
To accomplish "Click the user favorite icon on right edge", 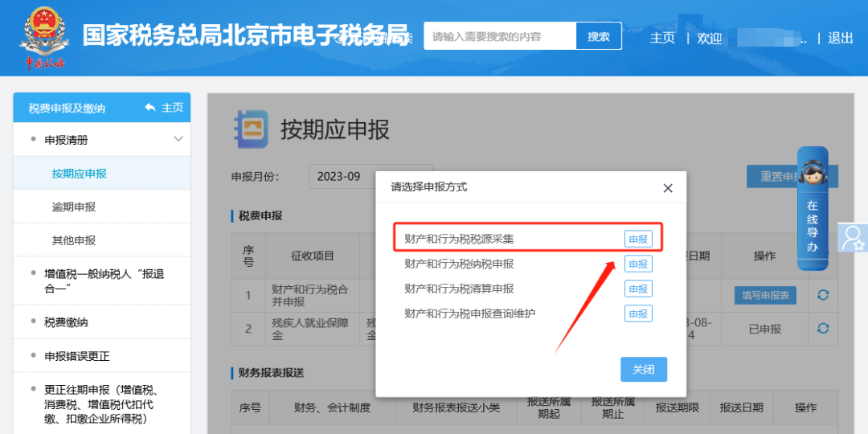I will coord(852,237).
